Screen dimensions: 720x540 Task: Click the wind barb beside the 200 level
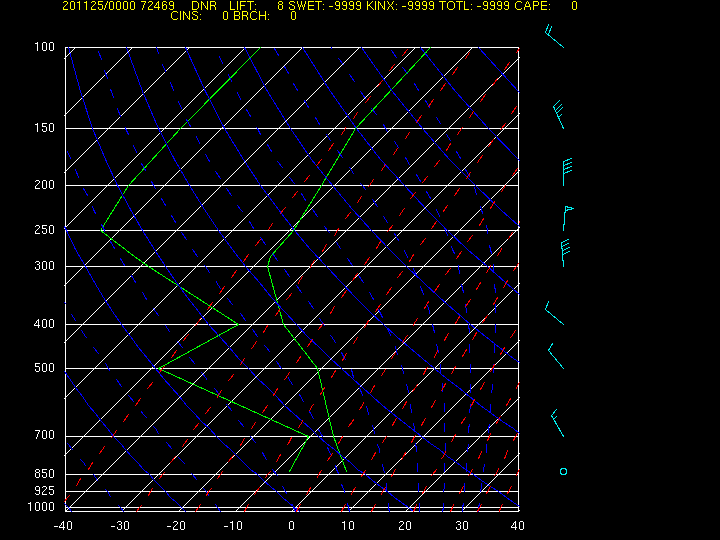click(568, 172)
